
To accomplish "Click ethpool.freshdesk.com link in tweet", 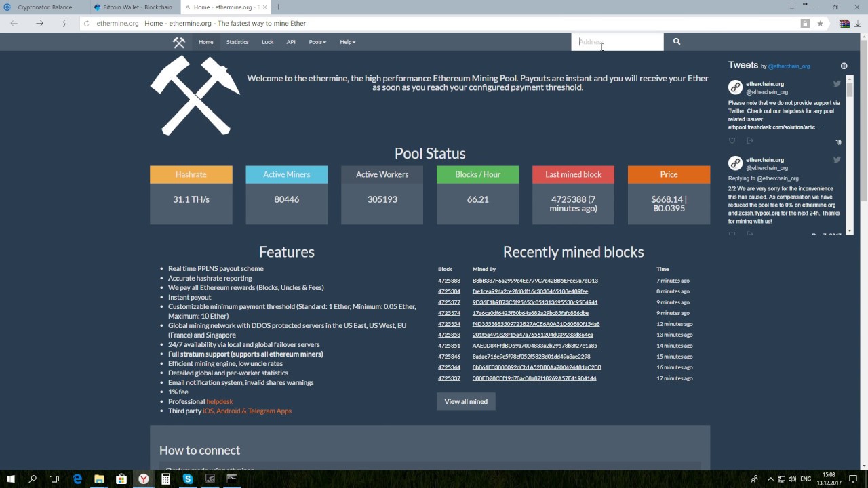I will point(774,127).
